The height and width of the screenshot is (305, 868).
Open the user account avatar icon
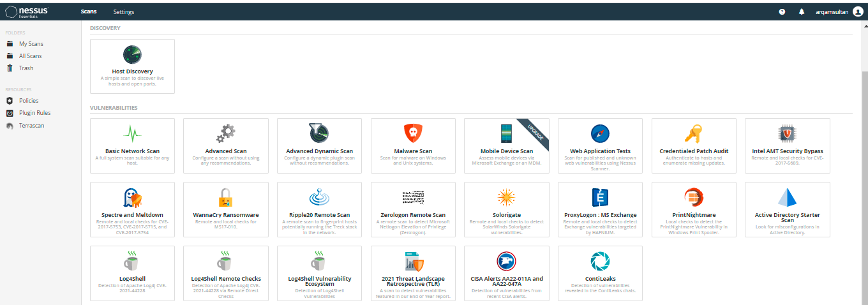[858, 11]
